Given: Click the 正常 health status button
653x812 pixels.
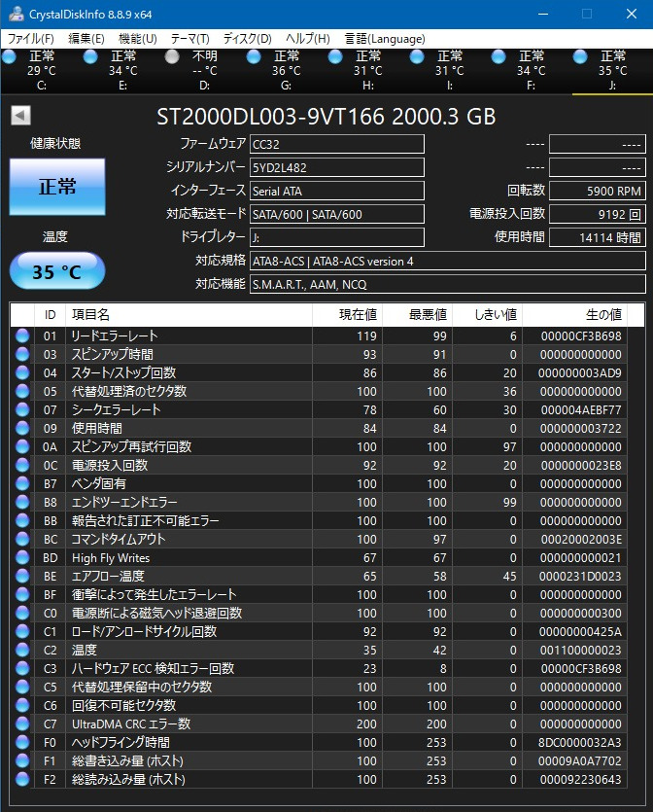Looking at the screenshot, I should 57,187.
